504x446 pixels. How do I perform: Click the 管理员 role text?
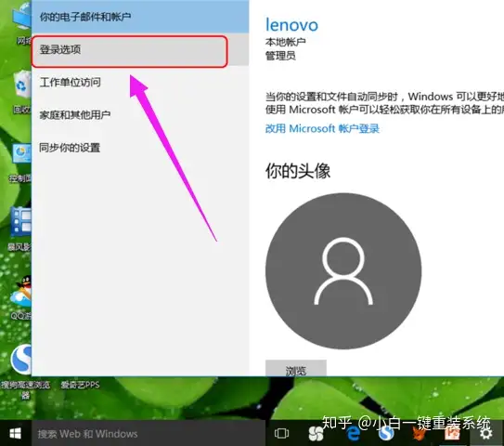coord(280,56)
